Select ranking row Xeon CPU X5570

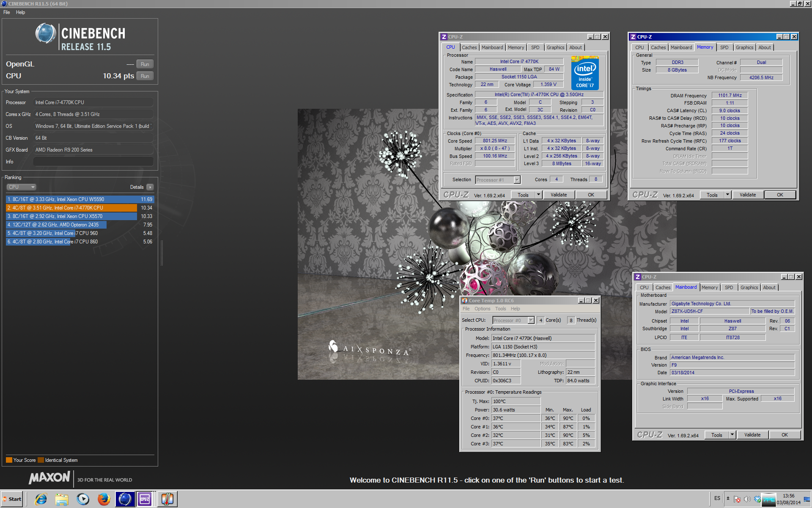pos(80,216)
